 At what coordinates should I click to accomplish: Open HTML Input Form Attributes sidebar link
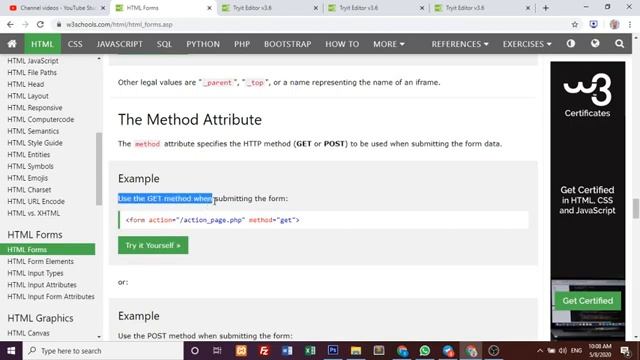click(51, 297)
